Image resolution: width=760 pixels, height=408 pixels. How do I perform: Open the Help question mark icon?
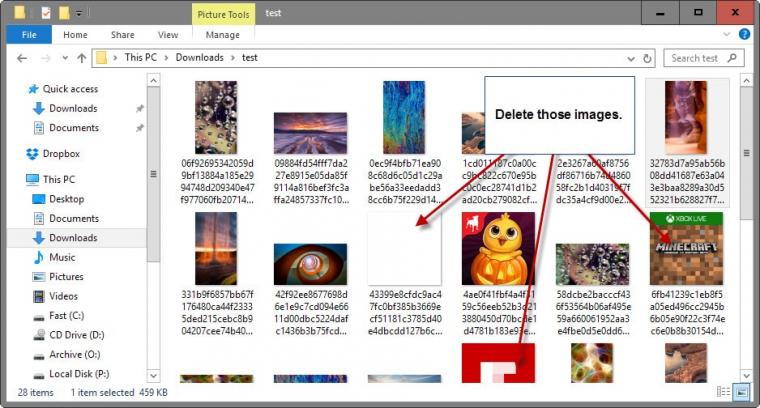tap(744, 34)
